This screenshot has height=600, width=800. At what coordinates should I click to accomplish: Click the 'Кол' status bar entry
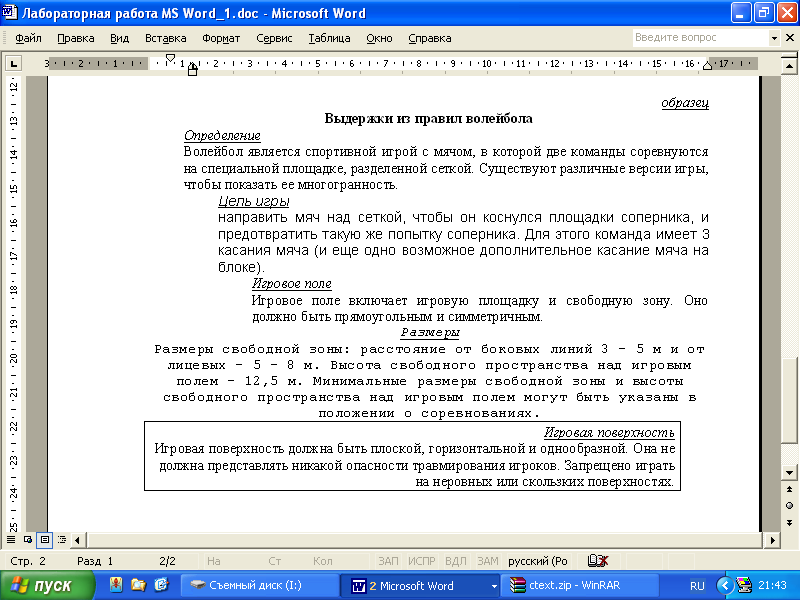pyautogui.click(x=322, y=561)
